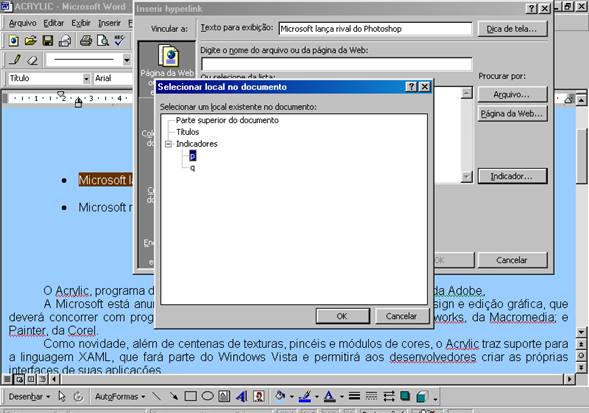
Task: Collapse the Indicadores tree node
Action: [168, 144]
